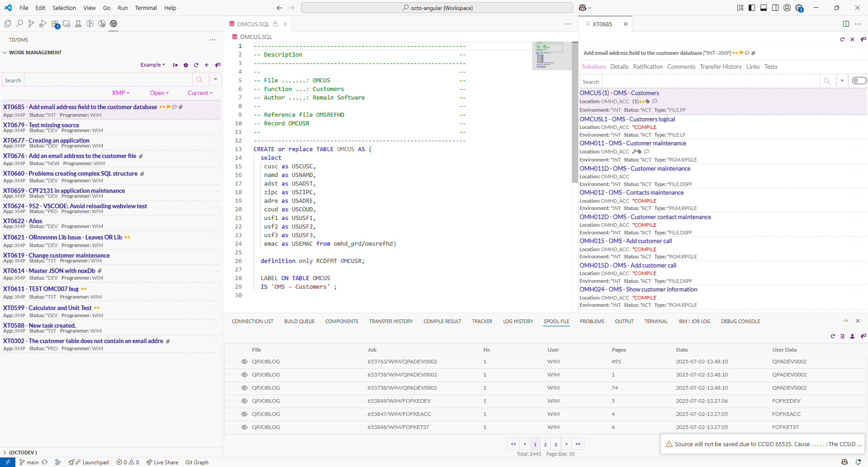Open the TD/OMS activity bar icon
The height and width of the screenshot is (467, 868).
tap(113, 24)
